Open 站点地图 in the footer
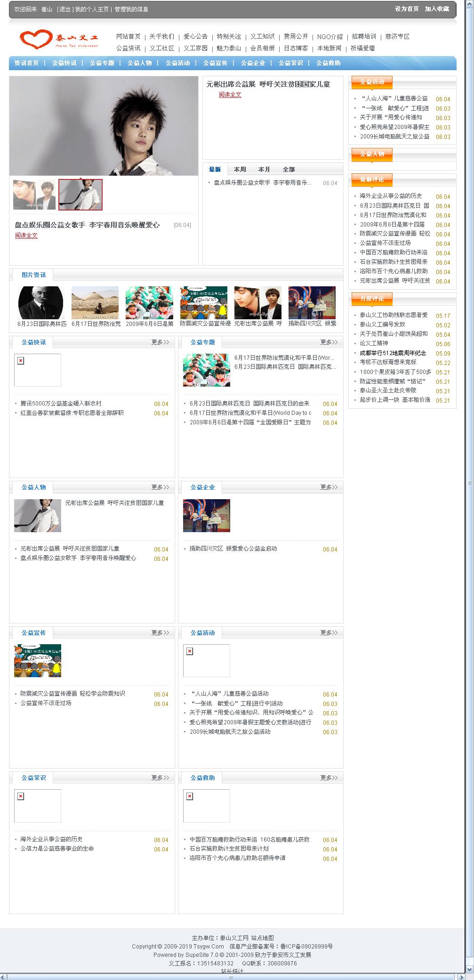The image size is (474, 980). [x=263, y=938]
